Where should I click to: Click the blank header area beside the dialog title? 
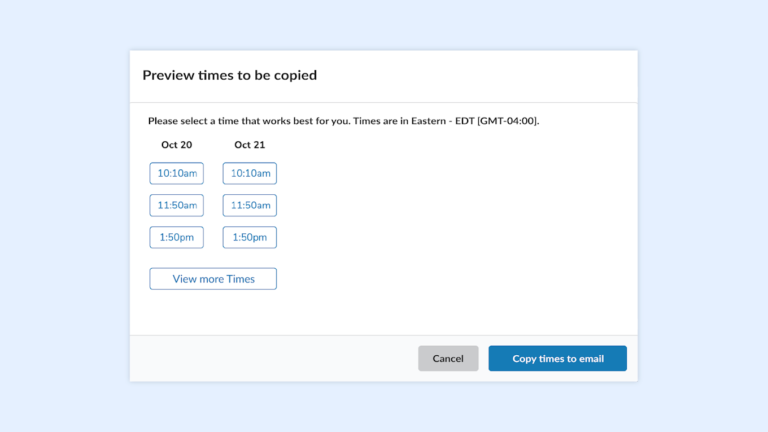coord(475,76)
